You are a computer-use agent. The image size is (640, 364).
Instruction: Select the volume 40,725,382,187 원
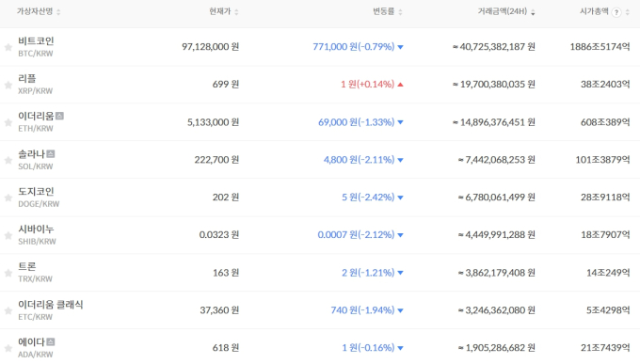click(x=494, y=47)
